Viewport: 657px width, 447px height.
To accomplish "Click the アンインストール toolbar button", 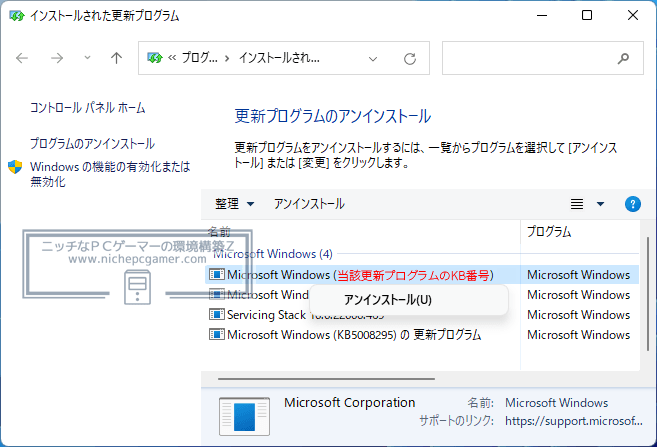I will [x=309, y=204].
